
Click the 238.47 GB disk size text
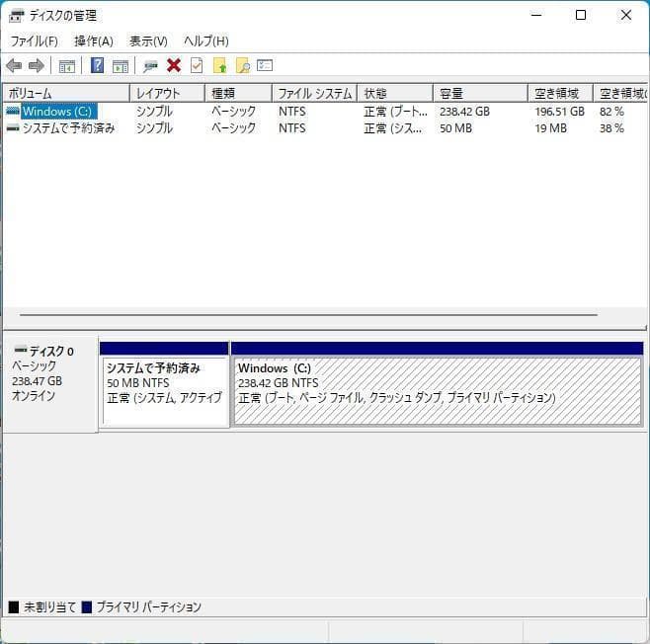(x=37, y=381)
